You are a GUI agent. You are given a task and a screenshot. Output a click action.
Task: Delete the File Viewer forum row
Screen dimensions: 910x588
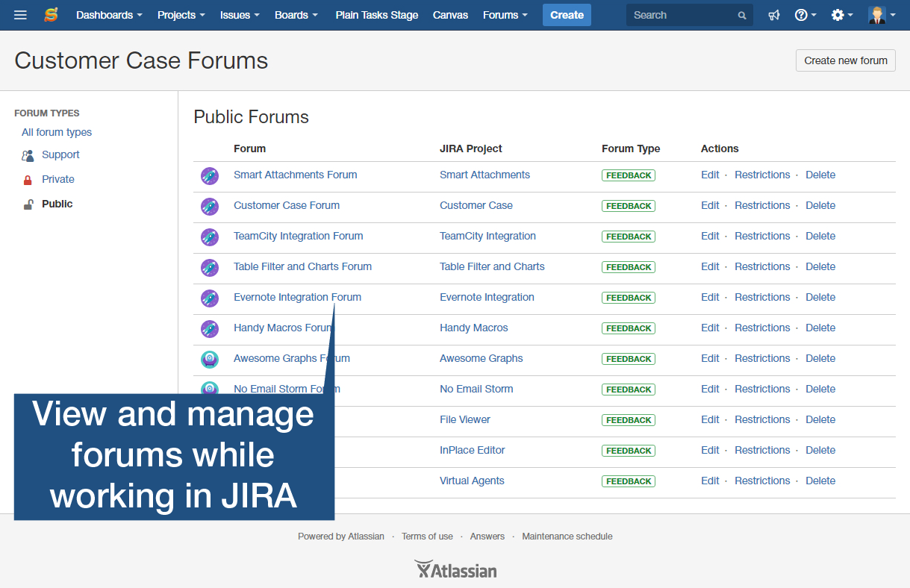(820, 419)
